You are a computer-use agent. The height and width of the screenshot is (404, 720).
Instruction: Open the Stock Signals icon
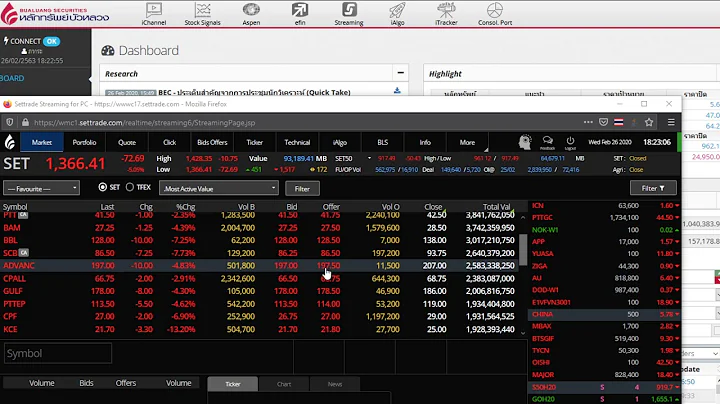[202, 14]
